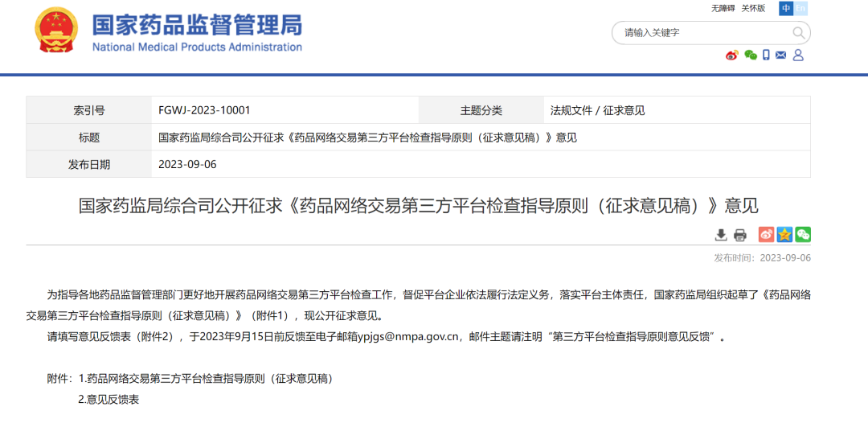Click the main article headline
Viewport: 868px width, 448px height.
click(x=418, y=206)
